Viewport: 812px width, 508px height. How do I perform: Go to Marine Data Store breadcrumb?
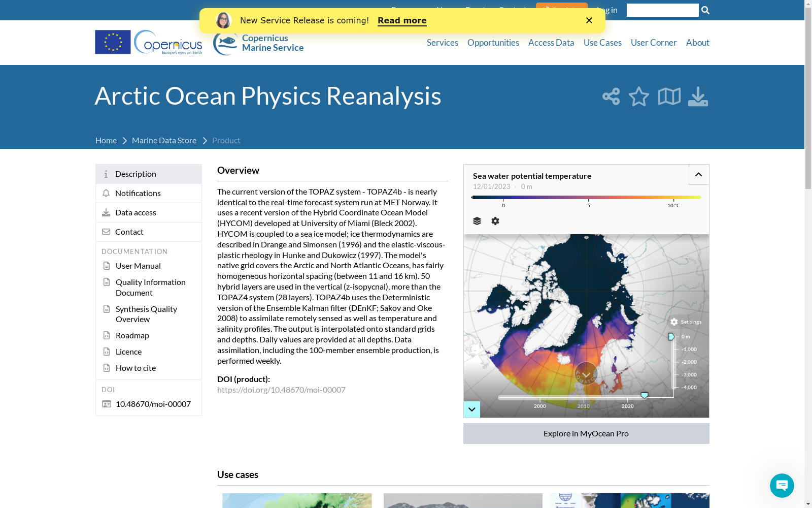[164, 140]
